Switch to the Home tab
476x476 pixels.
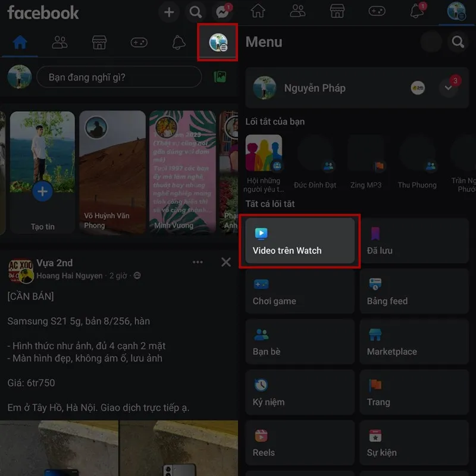pyautogui.click(x=20, y=42)
